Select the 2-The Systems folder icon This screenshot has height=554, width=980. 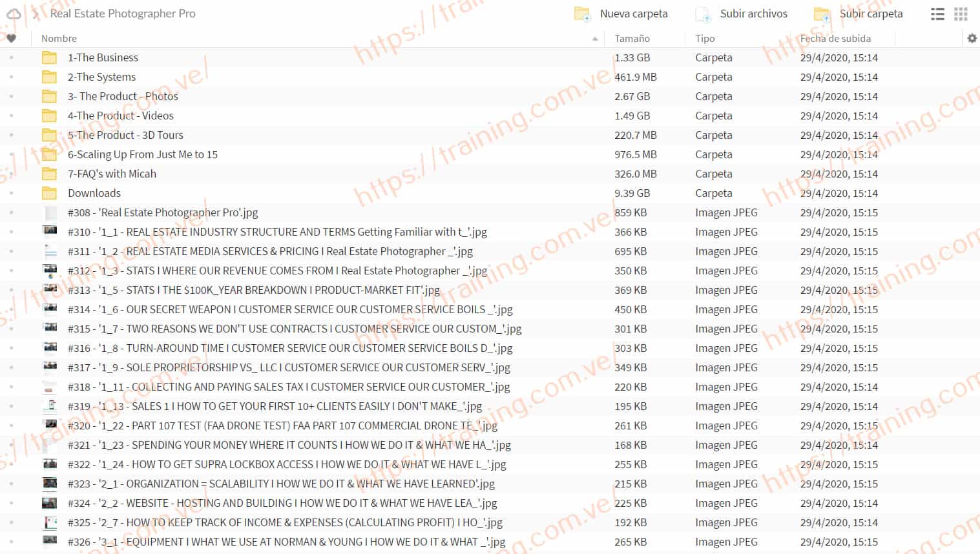pyautogui.click(x=49, y=77)
